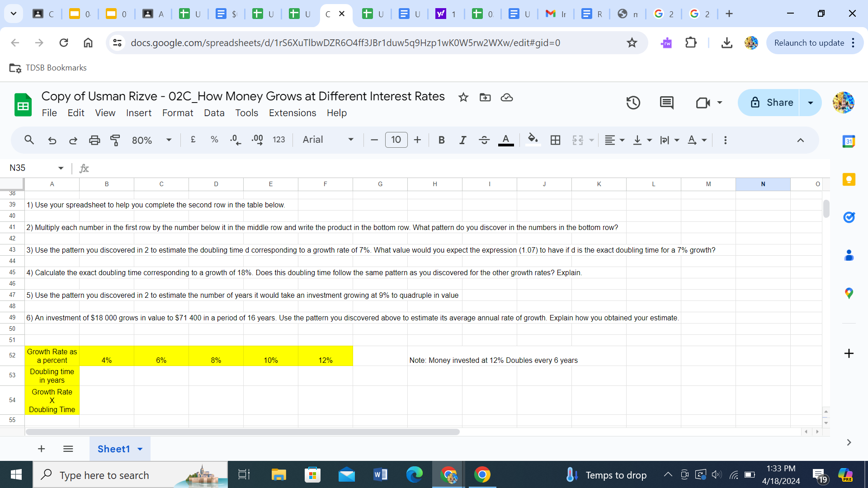
Task: Open the comments panel
Action: 666,103
